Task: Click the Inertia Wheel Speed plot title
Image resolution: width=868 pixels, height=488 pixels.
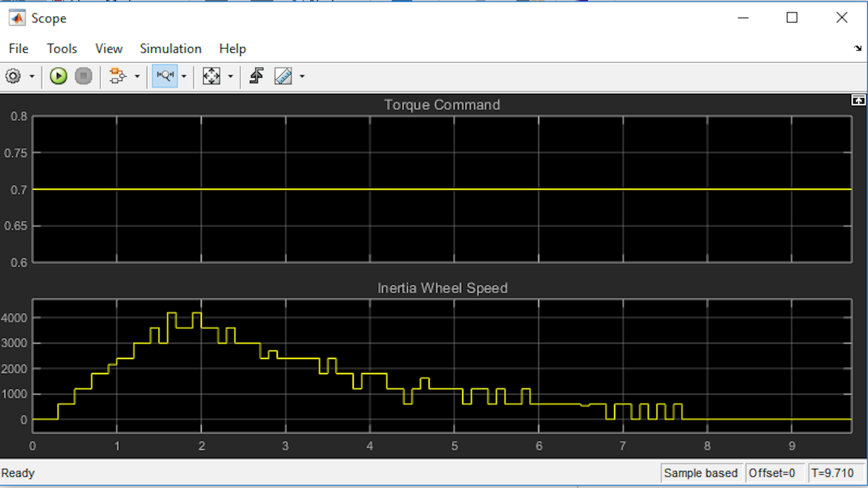Action: coord(442,289)
